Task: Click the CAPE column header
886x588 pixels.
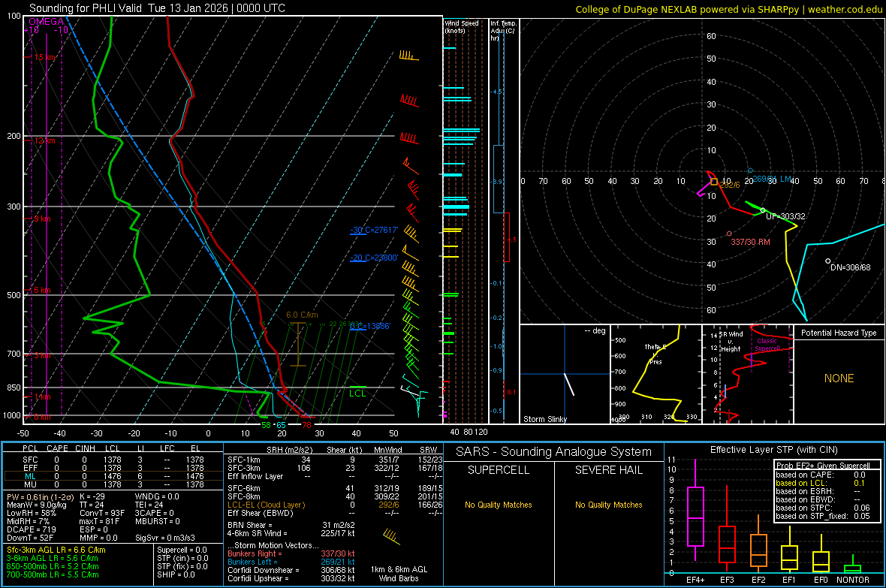Action: pos(57,448)
